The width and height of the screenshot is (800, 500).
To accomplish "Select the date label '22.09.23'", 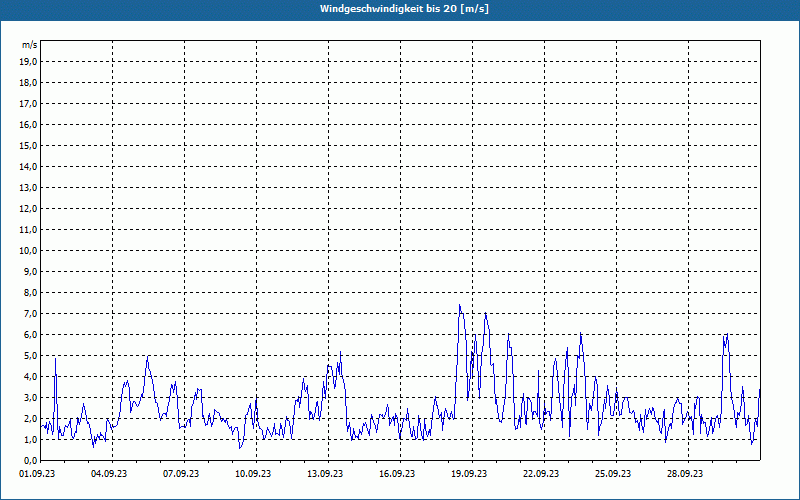I will (541, 473).
